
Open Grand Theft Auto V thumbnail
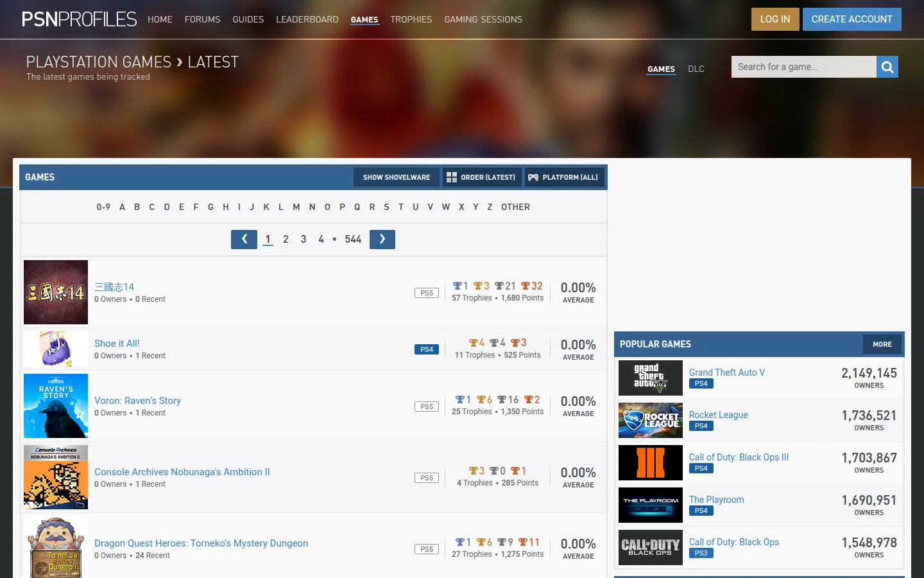pyautogui.click(x=651, y=378)
